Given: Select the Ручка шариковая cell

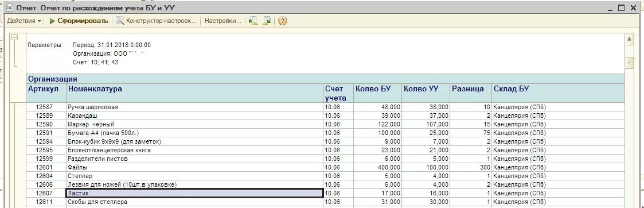Looking at the screenshot, I should tap(195, 107).
